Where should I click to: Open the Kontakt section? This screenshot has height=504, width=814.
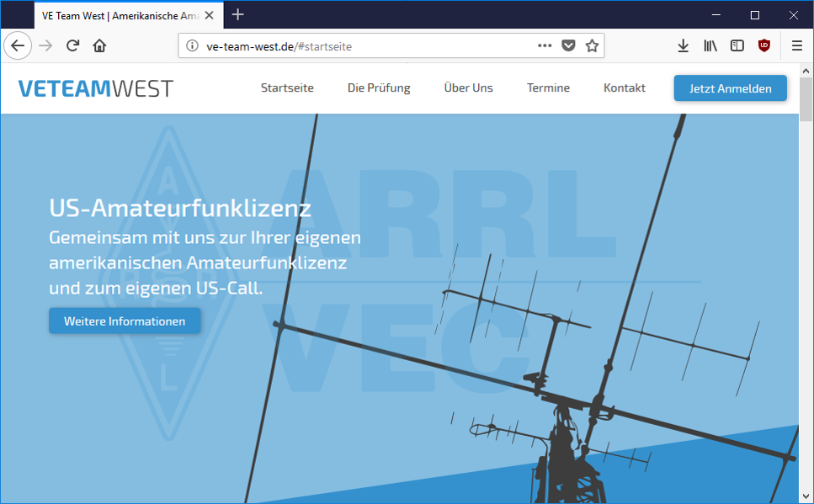click(x=625, y=88)
